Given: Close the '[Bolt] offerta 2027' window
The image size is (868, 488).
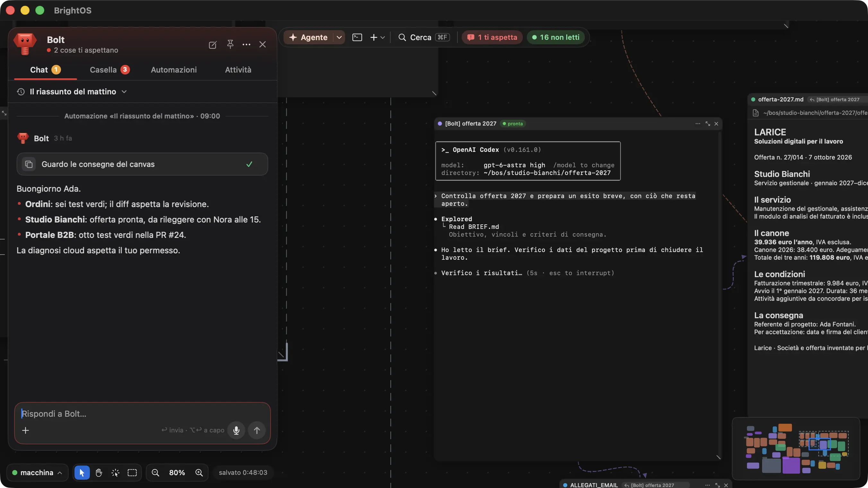Looking at the screenshot, I should (716, 124).
